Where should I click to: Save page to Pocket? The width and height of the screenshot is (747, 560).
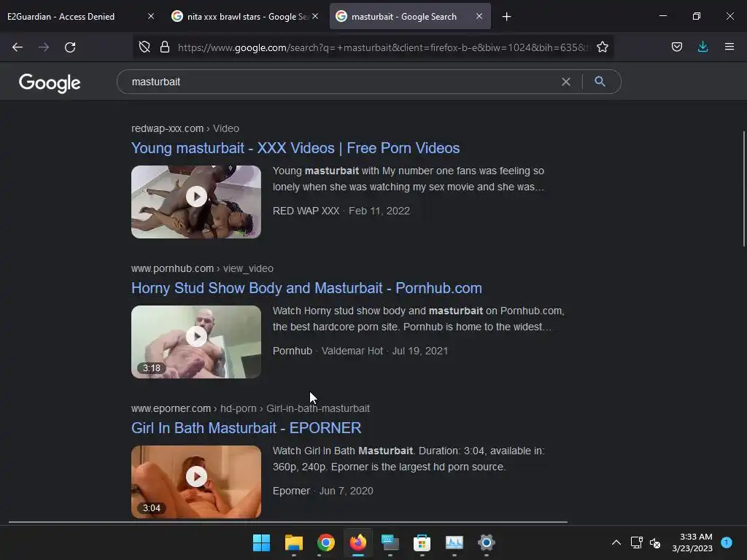(x=677, y=47)
